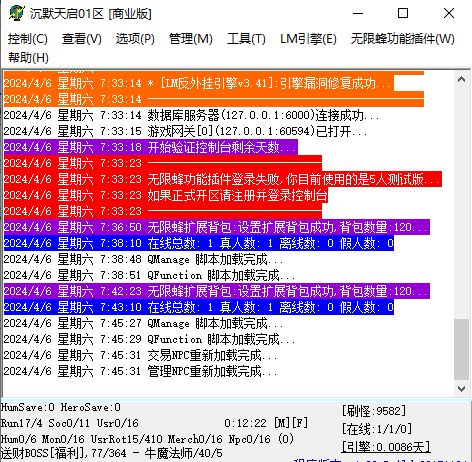Click the Run17/4 Soc0/11 Usr0/16 status text

69,423
